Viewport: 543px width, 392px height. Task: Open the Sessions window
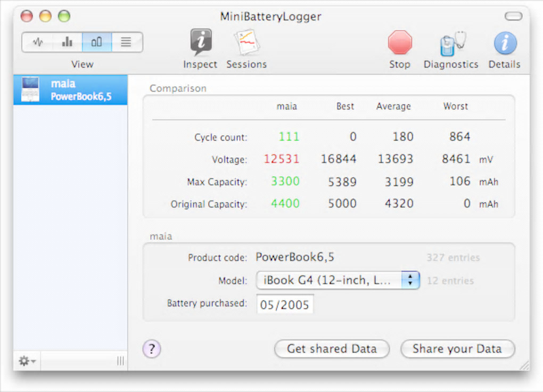coord(246,49)
